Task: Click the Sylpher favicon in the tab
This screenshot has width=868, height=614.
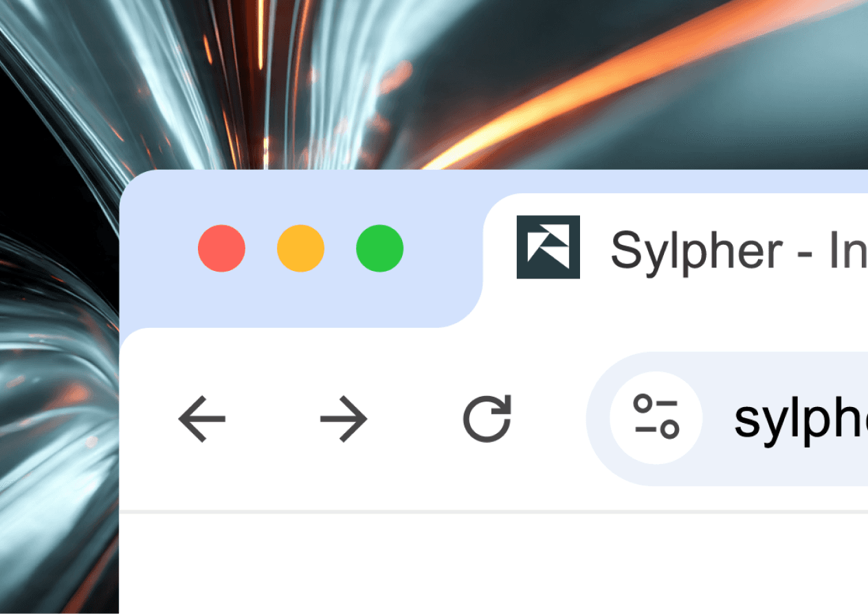Action: [548, 247]
